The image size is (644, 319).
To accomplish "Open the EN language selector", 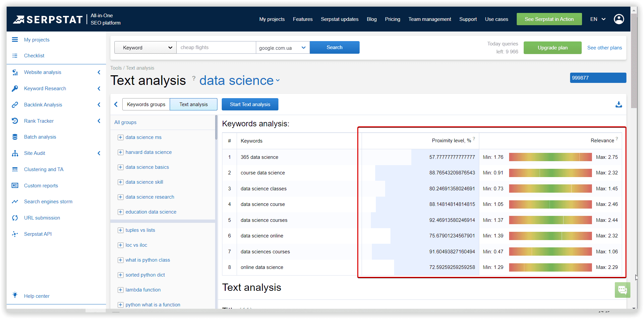I will pyautogui.click(x=598, y=19).
